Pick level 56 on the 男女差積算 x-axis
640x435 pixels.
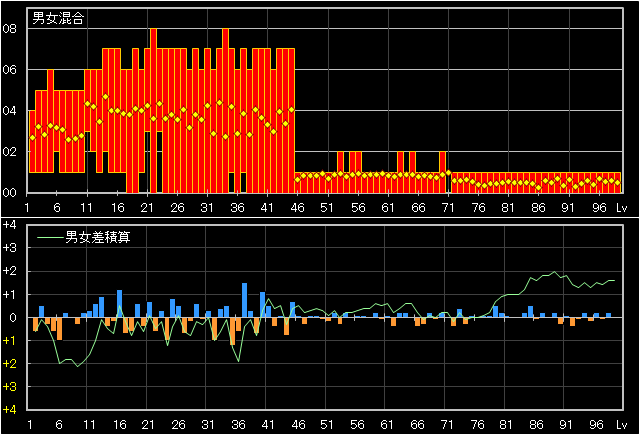(x=357, y=425)
